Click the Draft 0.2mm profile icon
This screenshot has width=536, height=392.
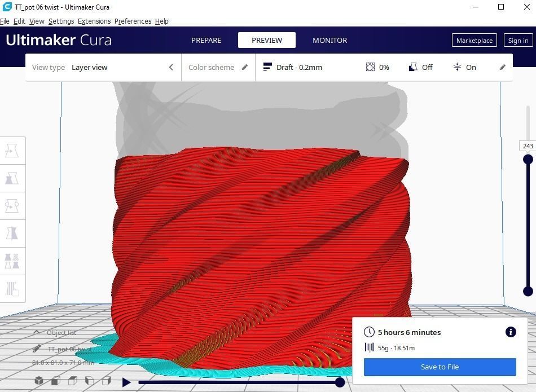(x=267, y=67)
